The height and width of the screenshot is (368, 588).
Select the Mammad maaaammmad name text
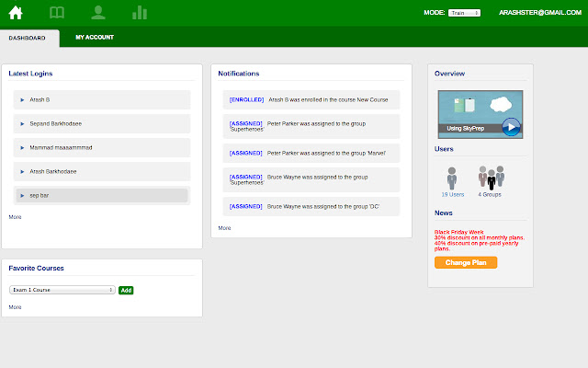click(62, 148)
